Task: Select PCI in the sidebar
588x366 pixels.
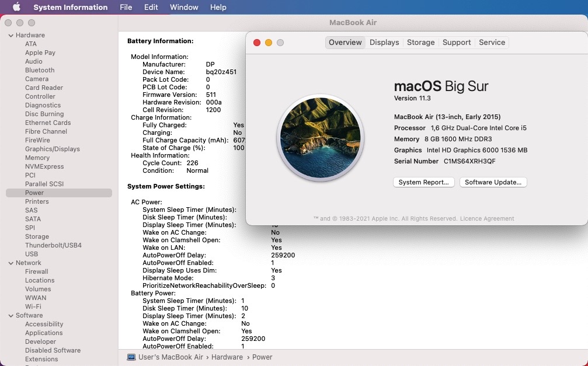Action: coord(30,175)
